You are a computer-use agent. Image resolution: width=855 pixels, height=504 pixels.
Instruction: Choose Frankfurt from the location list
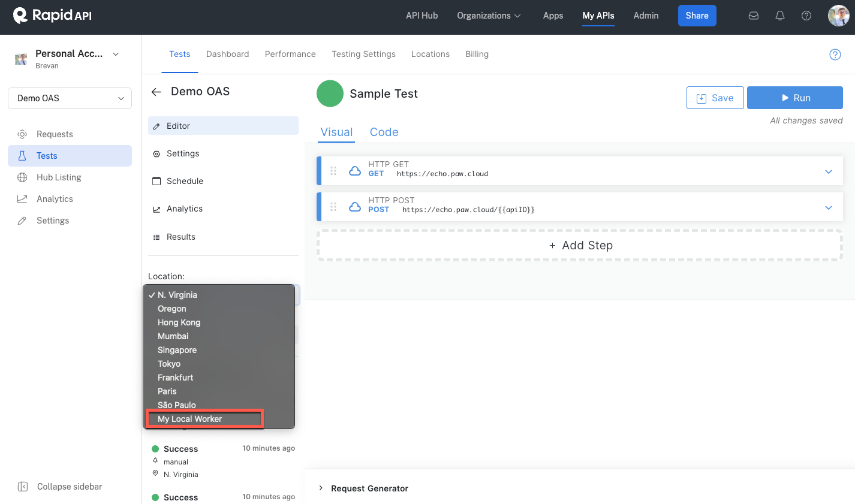click(x=175, y=378)
